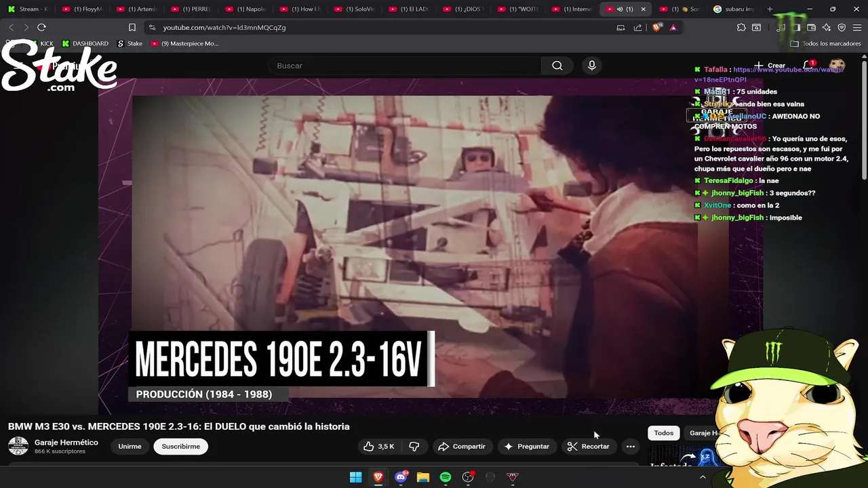Switch to the FloyyM tab
Image resolution: width=868 pixels, height=488 pixels.
point(82,9)
